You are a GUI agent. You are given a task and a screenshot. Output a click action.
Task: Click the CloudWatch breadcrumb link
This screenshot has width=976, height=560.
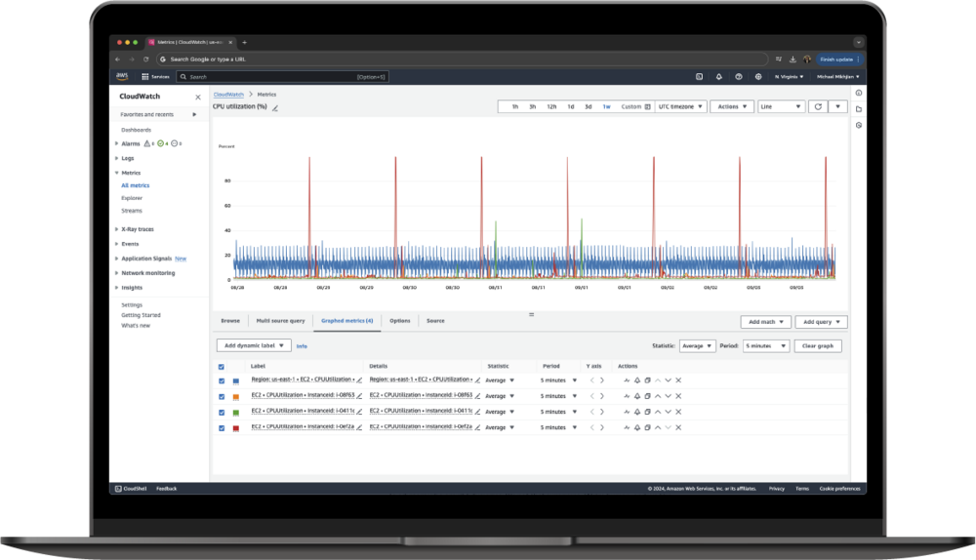point(228,95)
